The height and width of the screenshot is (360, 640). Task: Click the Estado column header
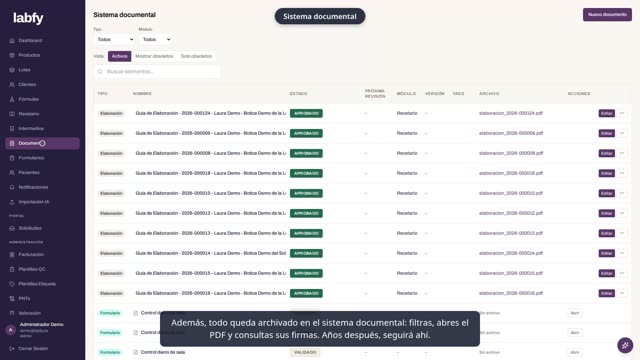pos(298,94)
